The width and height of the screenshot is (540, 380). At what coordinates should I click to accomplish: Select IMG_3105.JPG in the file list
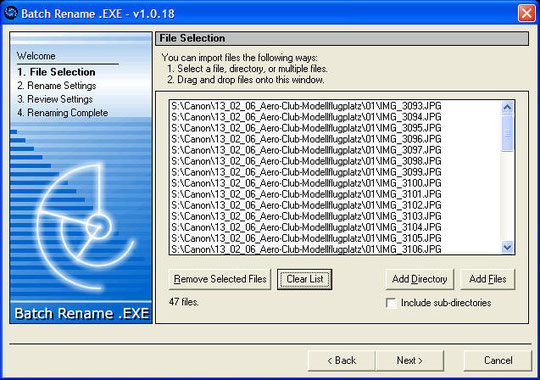coord(306,238)
